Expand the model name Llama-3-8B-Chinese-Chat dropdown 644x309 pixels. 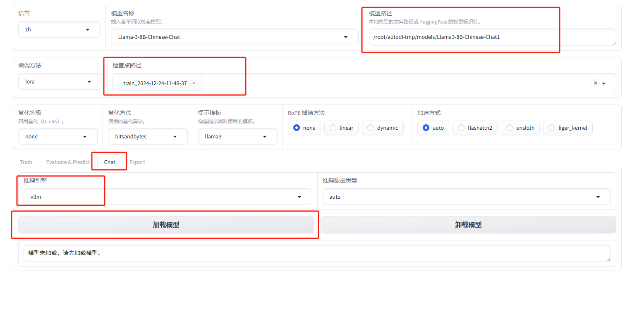pos(234,37)
